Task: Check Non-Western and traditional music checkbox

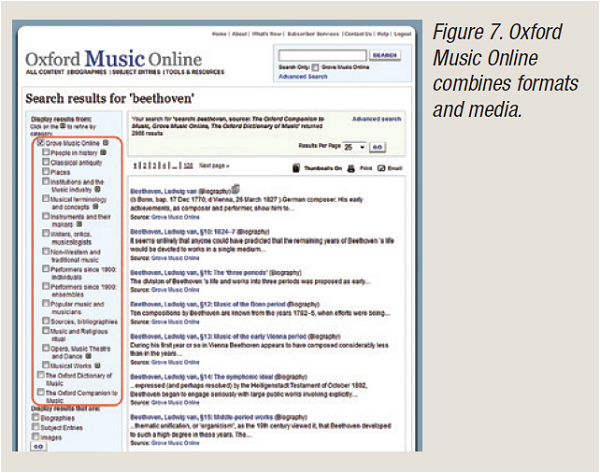Action: [x=46, y=251]
